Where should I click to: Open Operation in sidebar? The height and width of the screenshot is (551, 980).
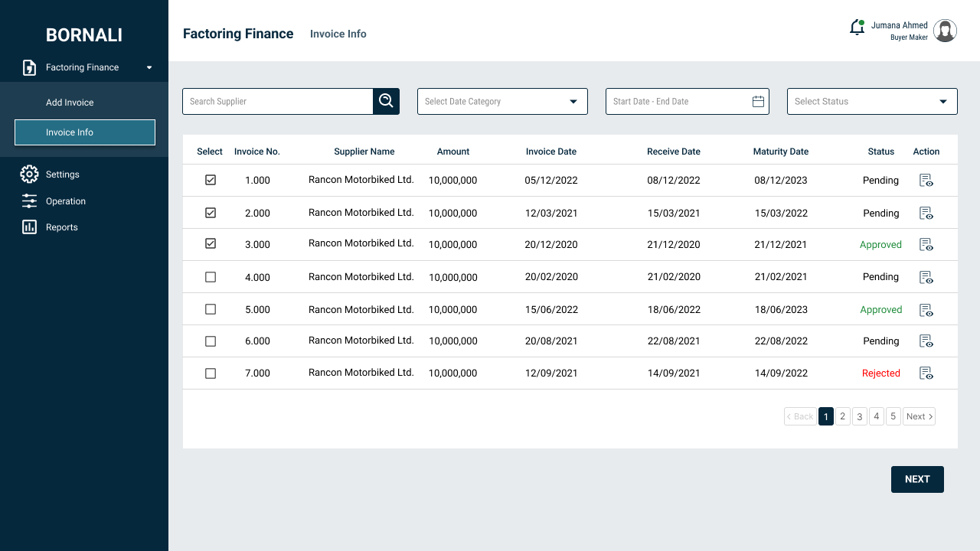click(66, 201)
